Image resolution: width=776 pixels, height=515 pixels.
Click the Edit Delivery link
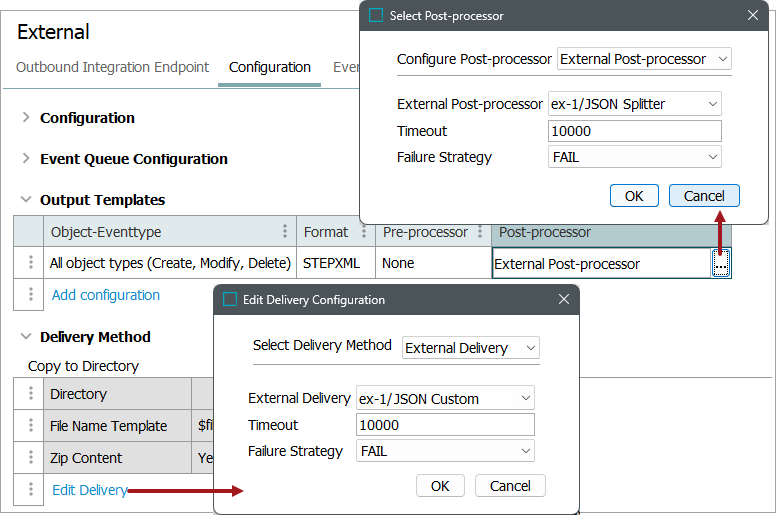tap(90, 490)
